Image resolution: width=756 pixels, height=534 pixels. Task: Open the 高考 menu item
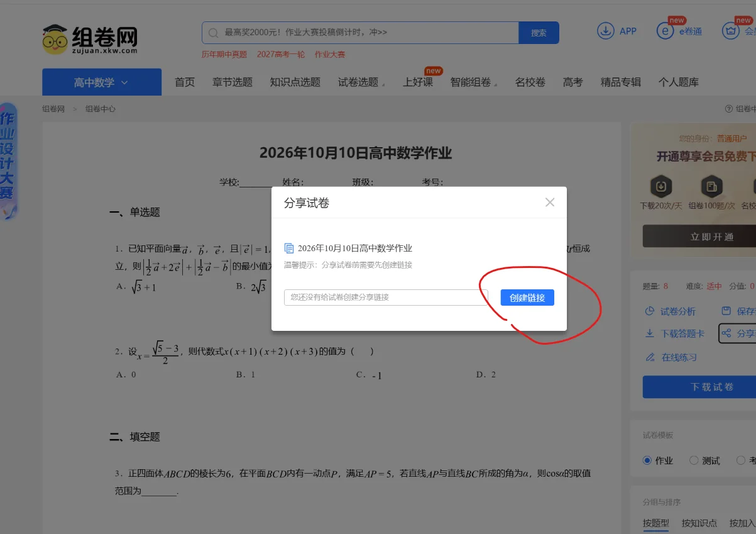pyautogui.click(x=573, y=82)
